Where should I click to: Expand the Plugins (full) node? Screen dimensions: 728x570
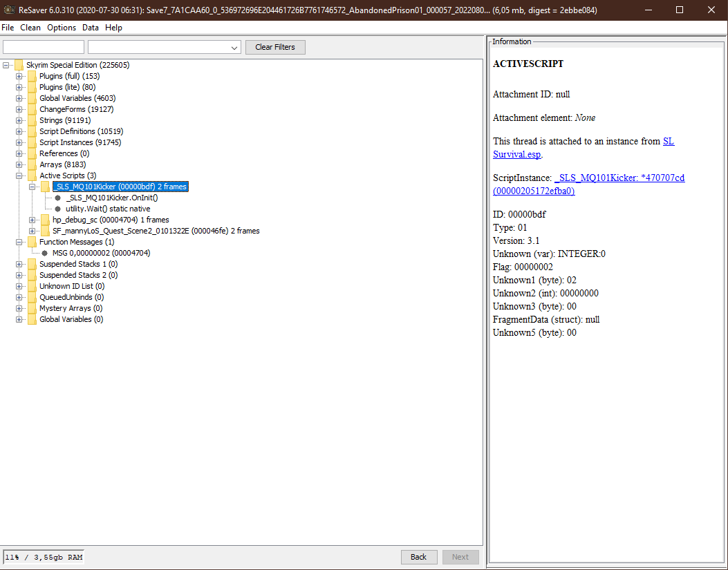pos(19,76)
